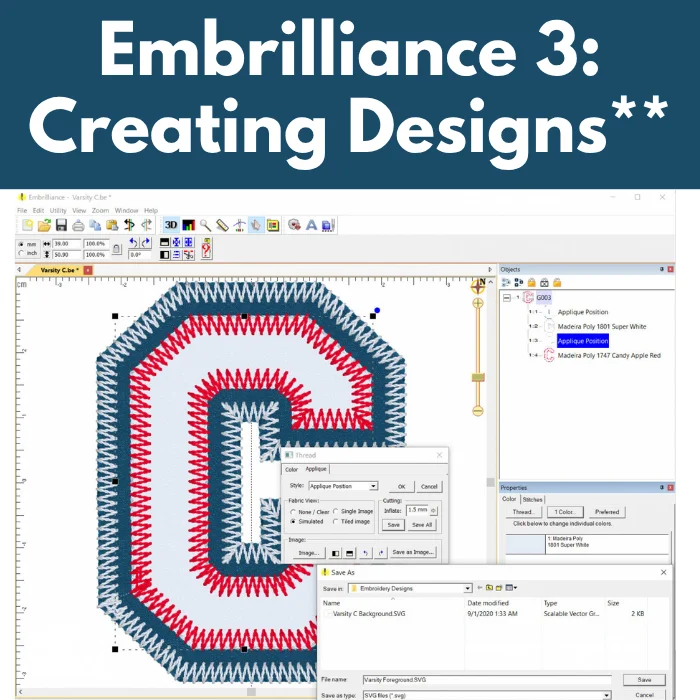Screen dimensions: 700x700
Task: Open the color histogram icon in toolbar
Action: (x=188, y=225)
